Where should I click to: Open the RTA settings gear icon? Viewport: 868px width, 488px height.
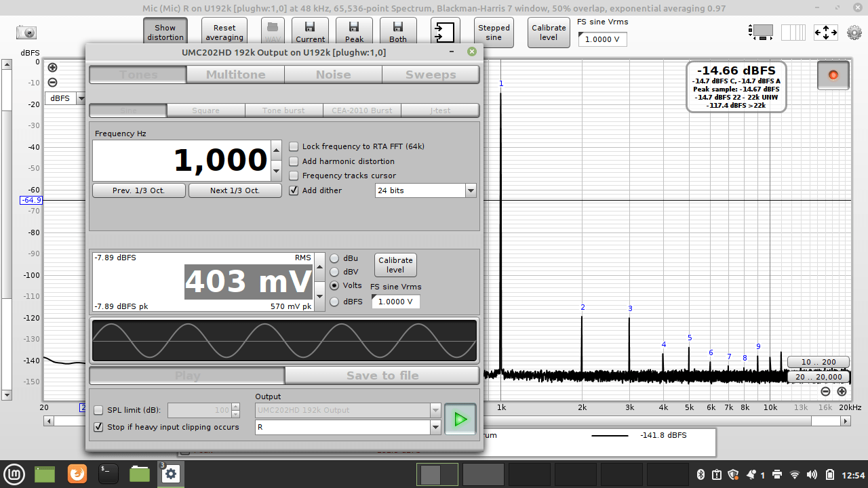854,32
